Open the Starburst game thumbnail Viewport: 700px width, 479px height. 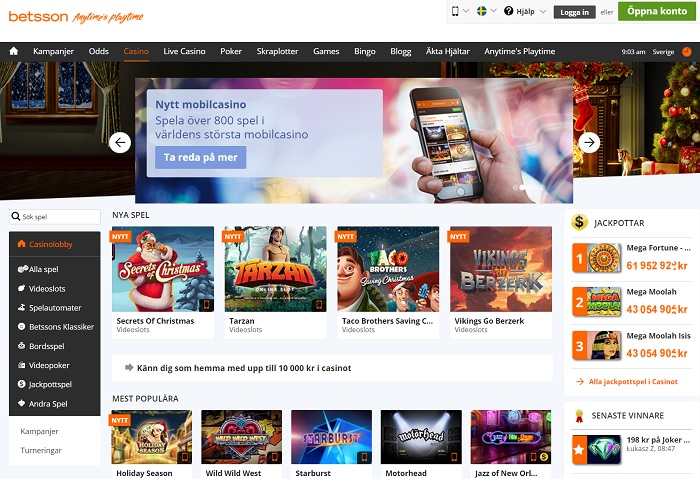(x=331, y=437)
